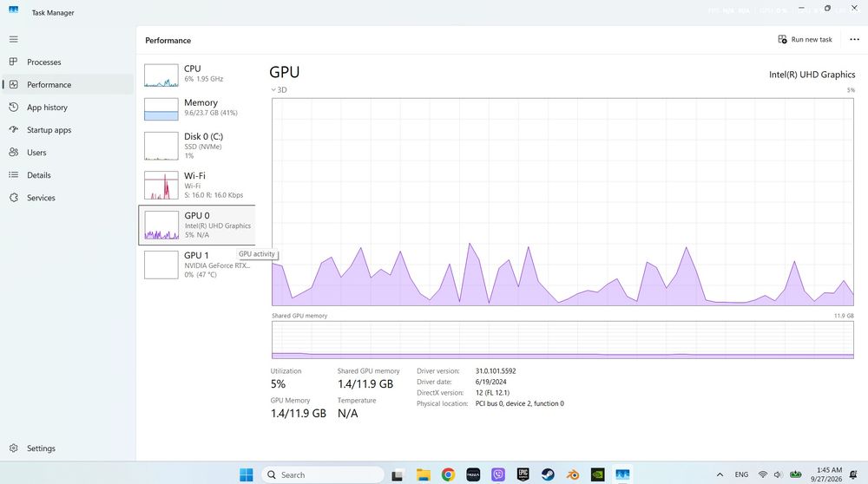Open the hamburger navigation menu

(13, 39)
